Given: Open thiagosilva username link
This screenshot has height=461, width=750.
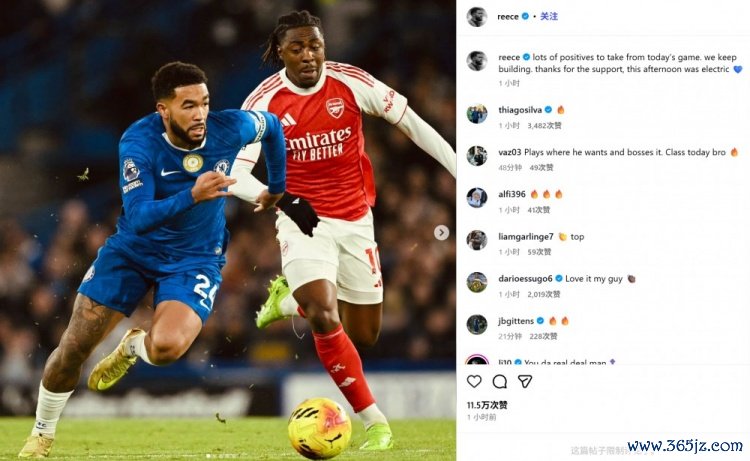Looking at the screenshot, I should point(520,110).
